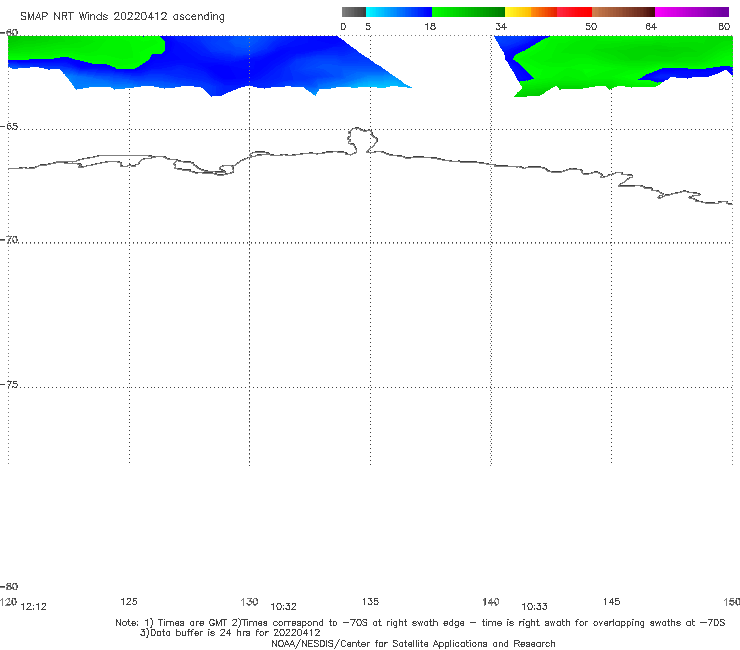740x650 pixels.
Task: Click the swath time '12:12'
Action: pos(34,607)
